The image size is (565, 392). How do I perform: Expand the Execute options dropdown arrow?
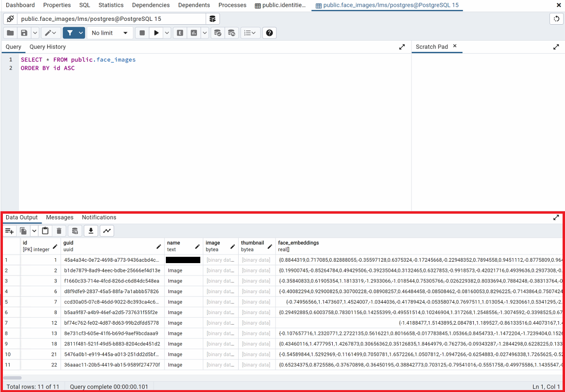(x=167, y=33)
